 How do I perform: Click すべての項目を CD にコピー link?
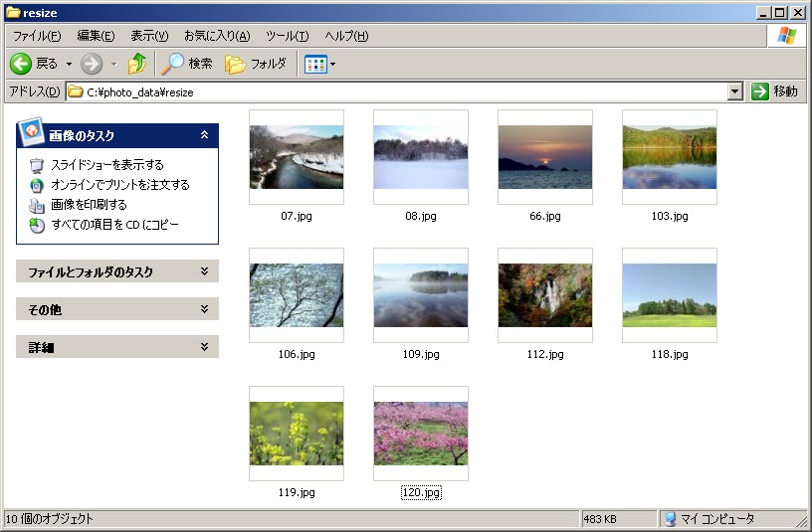[115, 224]
